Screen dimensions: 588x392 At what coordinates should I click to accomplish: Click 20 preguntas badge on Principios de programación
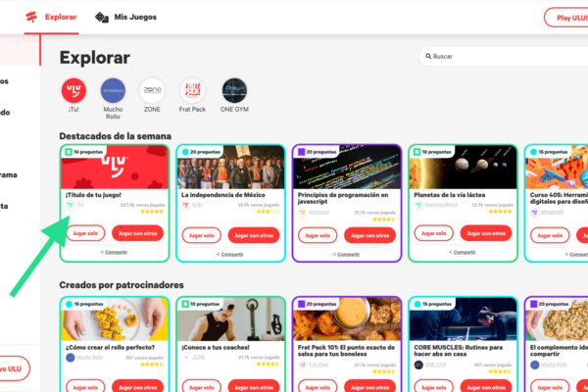[x=317, y=152]
